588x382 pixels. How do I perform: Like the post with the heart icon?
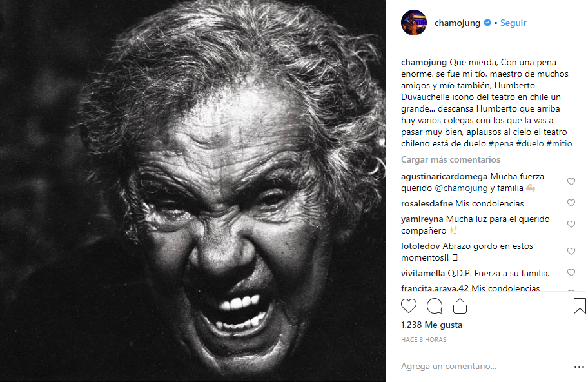point(408,306)
